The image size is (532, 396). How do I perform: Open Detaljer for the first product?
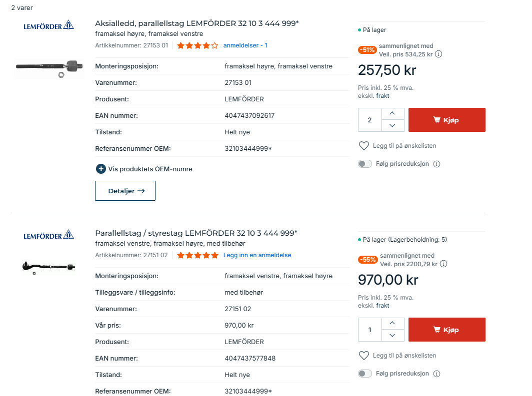(125, 191)
